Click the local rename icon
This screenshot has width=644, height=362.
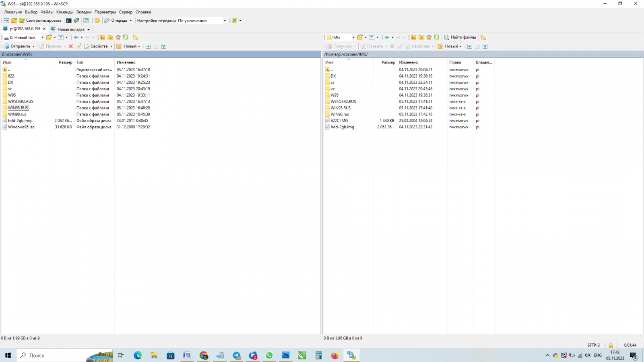coord(78,46)
